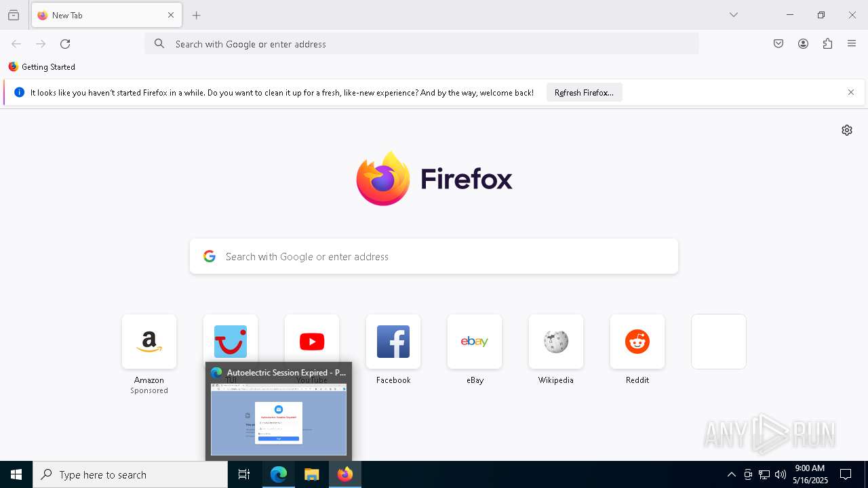The image size is (868, 488).
Task: Go back one page
Action: click(x=16, y=44)
